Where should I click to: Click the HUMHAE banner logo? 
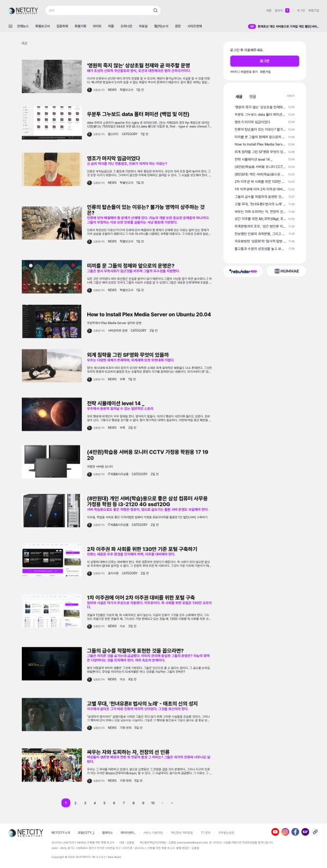pos(287,271)
